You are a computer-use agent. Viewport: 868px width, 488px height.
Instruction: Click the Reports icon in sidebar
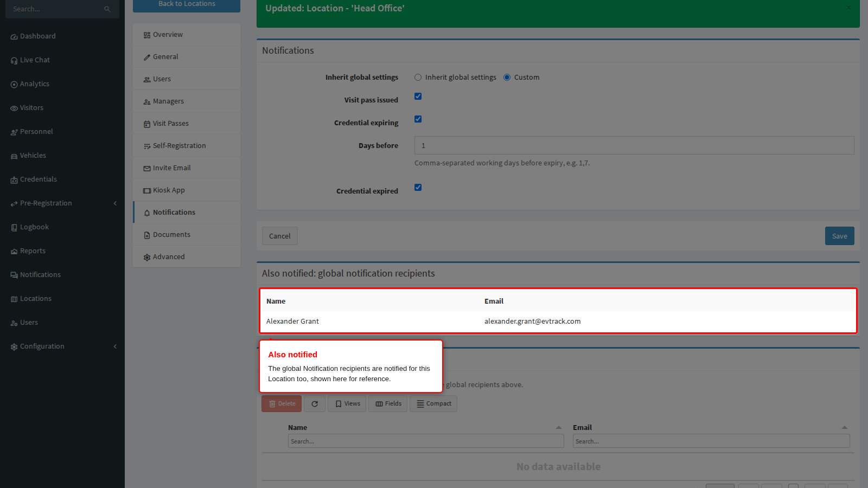click(x=14, y=252)
